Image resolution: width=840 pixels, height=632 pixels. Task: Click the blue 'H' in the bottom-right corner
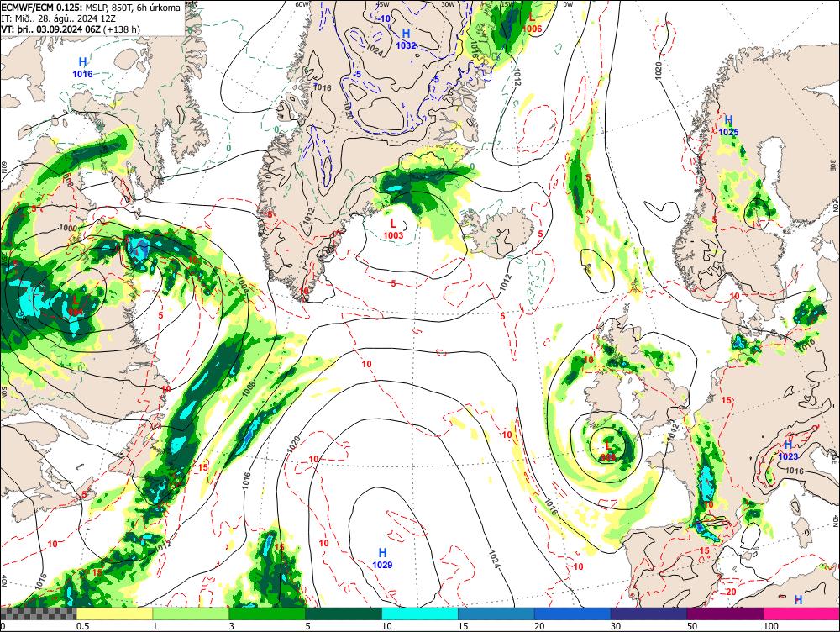798,600
